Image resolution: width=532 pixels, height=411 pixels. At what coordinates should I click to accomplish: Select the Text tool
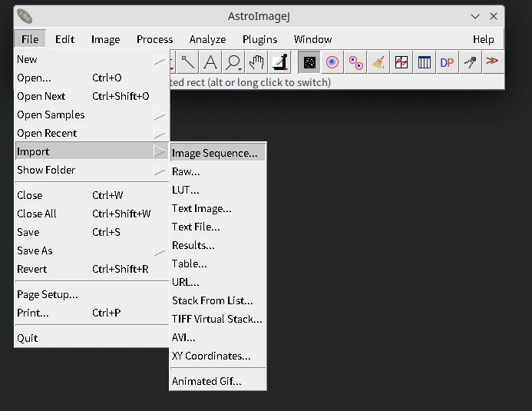(x=210, y=62)
